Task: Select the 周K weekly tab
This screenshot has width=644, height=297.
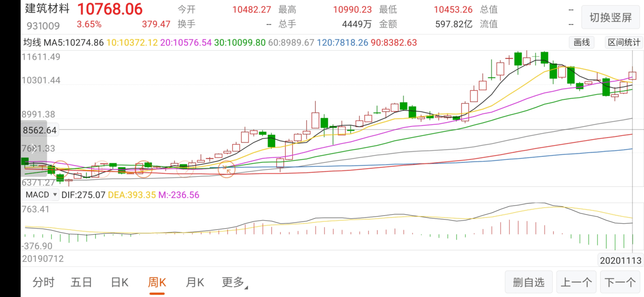Action: coord(157,282)
